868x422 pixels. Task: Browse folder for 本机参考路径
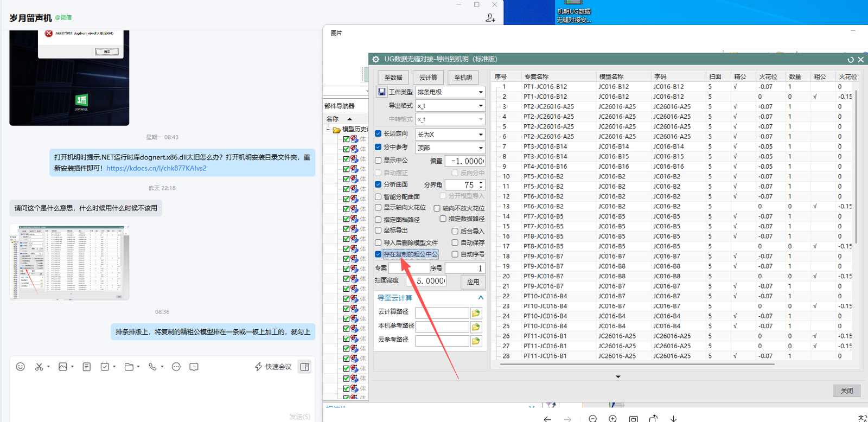click(x=476, y=327)
